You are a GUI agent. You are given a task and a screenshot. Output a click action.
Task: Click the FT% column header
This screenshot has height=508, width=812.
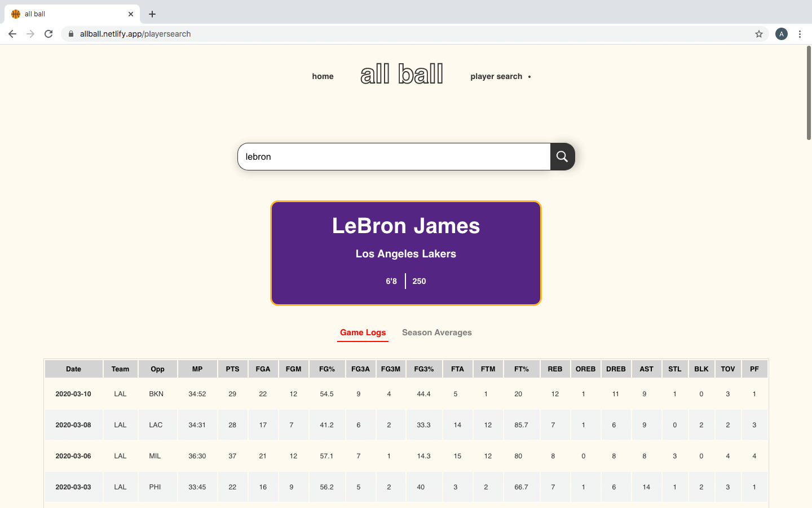coord(522,369)
